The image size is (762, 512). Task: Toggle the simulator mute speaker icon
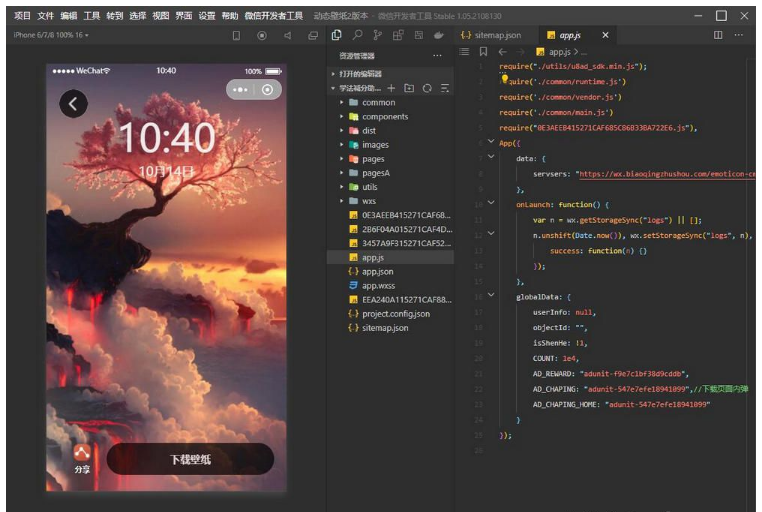click(x=287, y=35)
